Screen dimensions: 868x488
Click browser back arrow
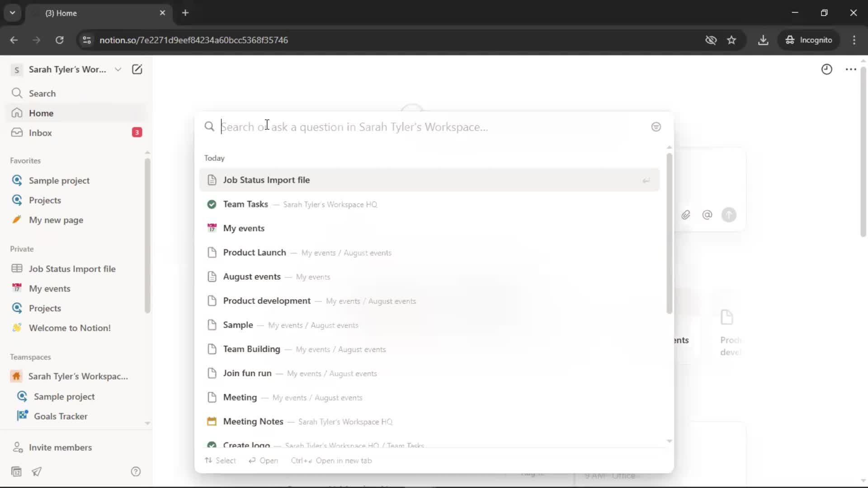14,40
